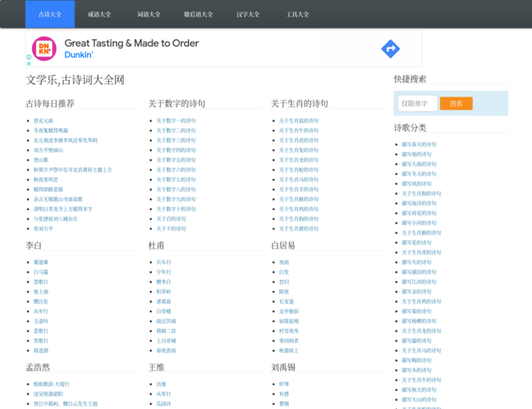Screen dimensions: 532x409
Task: Open the 汉字大全 menu item
Action: (248, 14)
